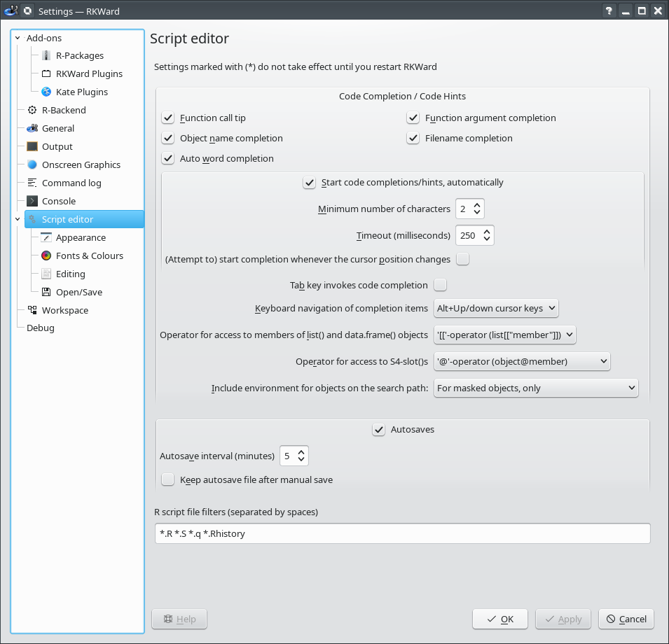
Task: Click the question mark help icon in title bar
Action: click(x=609, y=10)
